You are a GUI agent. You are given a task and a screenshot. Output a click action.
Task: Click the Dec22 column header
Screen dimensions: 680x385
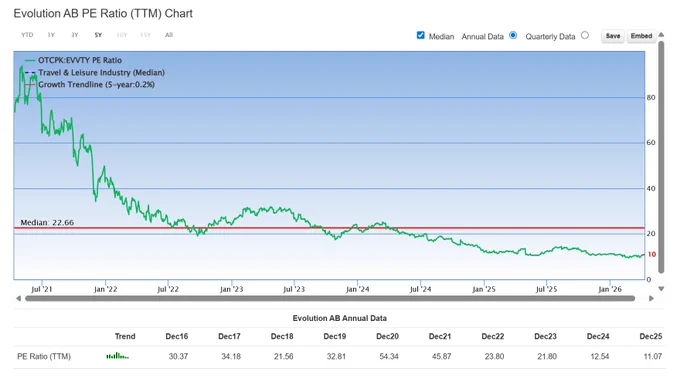click(493, 336)
